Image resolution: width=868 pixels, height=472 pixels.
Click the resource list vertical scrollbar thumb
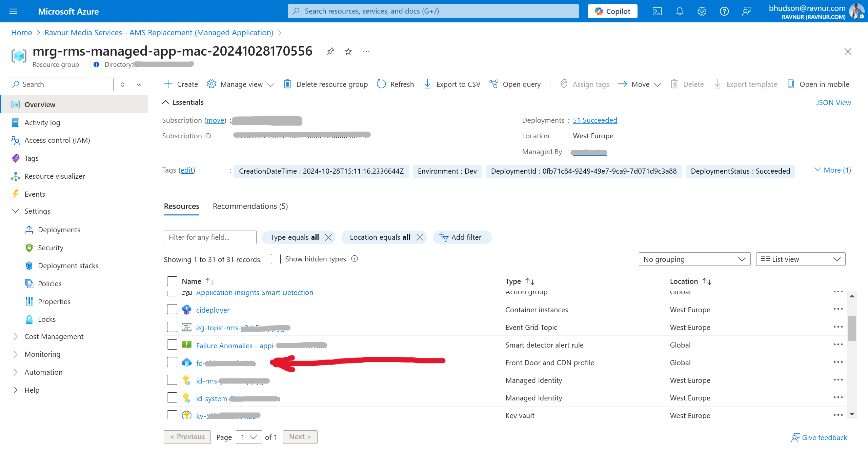click(852, 328)
